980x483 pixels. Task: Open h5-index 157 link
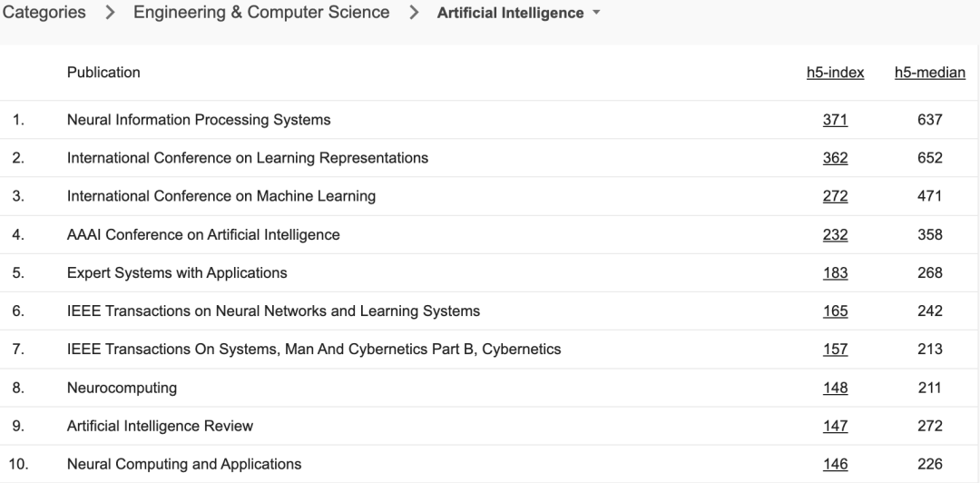(x=835, y=350)
